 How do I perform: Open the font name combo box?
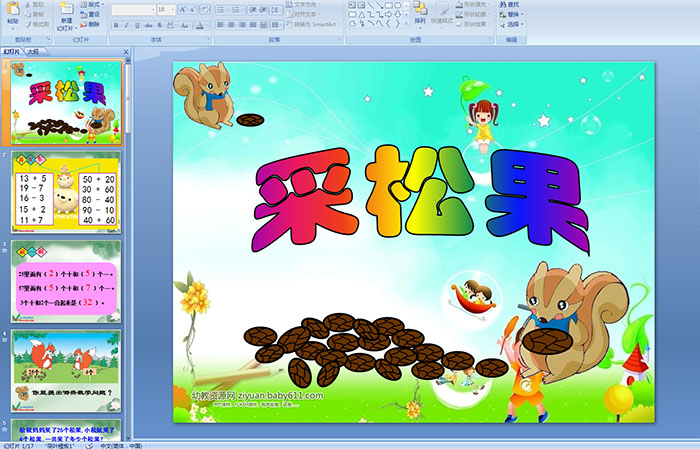pyautogui.click(x=133, y=10)
